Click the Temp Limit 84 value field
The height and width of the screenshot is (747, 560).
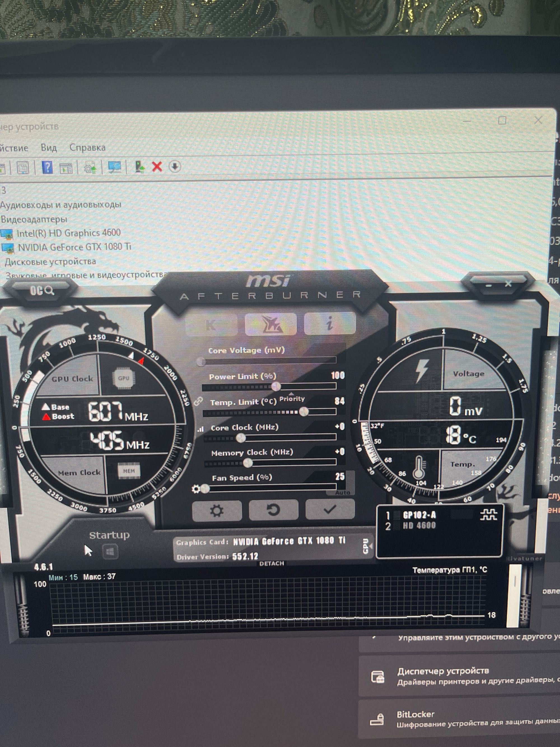(x=339, y=401)
